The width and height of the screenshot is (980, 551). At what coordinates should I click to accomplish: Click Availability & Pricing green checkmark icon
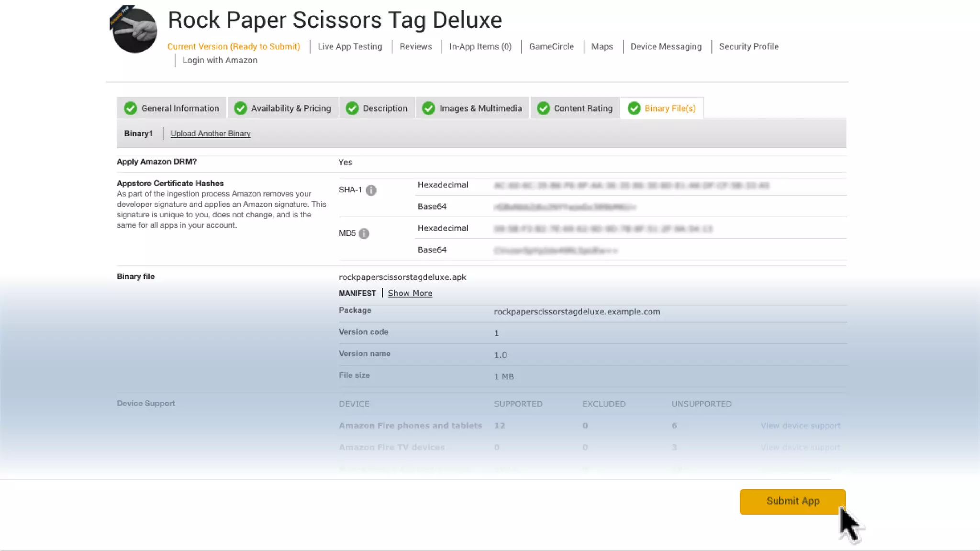240,109
